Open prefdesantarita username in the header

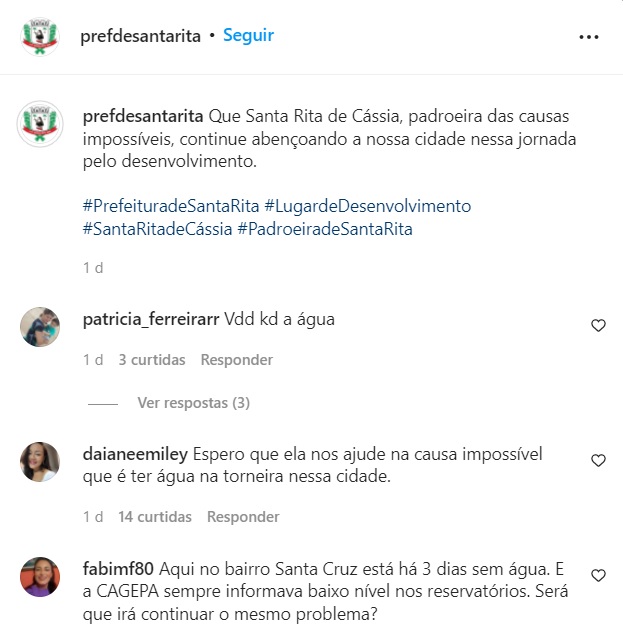click(141, 36)
